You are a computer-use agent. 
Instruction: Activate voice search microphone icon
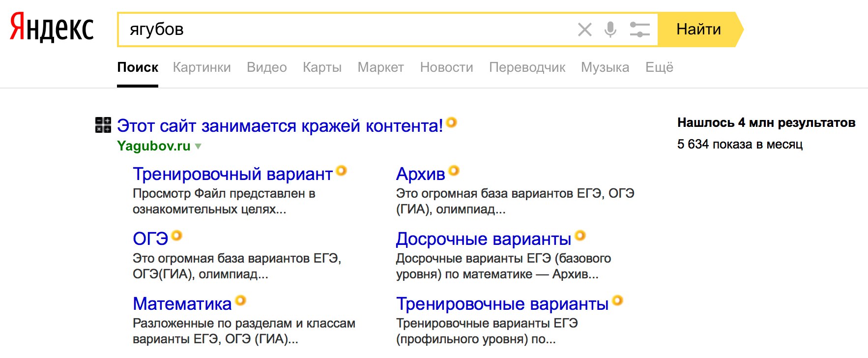(x=610, y=30)
